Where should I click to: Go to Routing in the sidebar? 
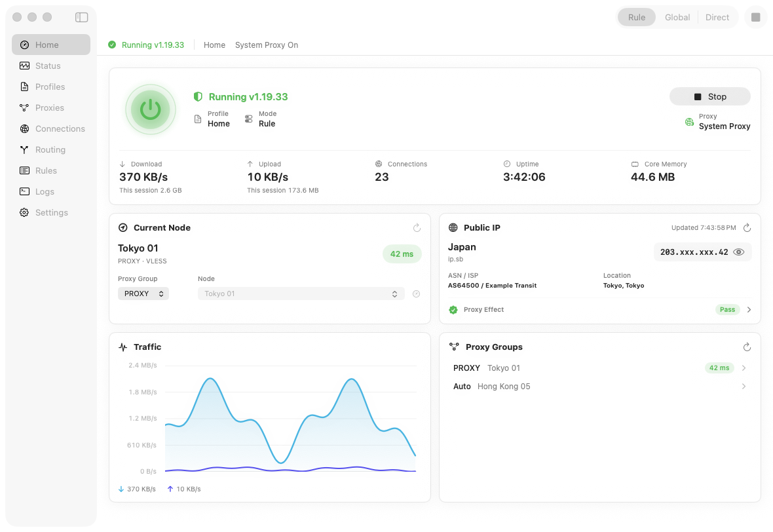pos(51,149)
